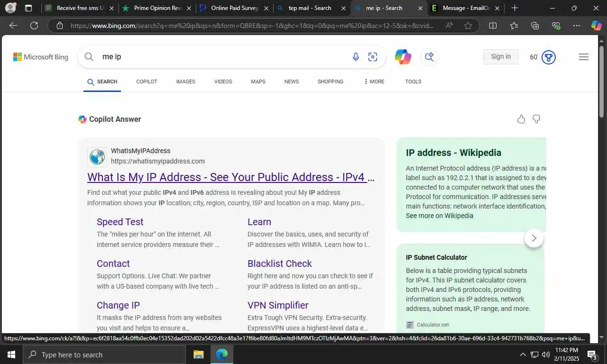Screen dimensions: 607x364
Task: Open the volume control in tray
Action: 546,355
